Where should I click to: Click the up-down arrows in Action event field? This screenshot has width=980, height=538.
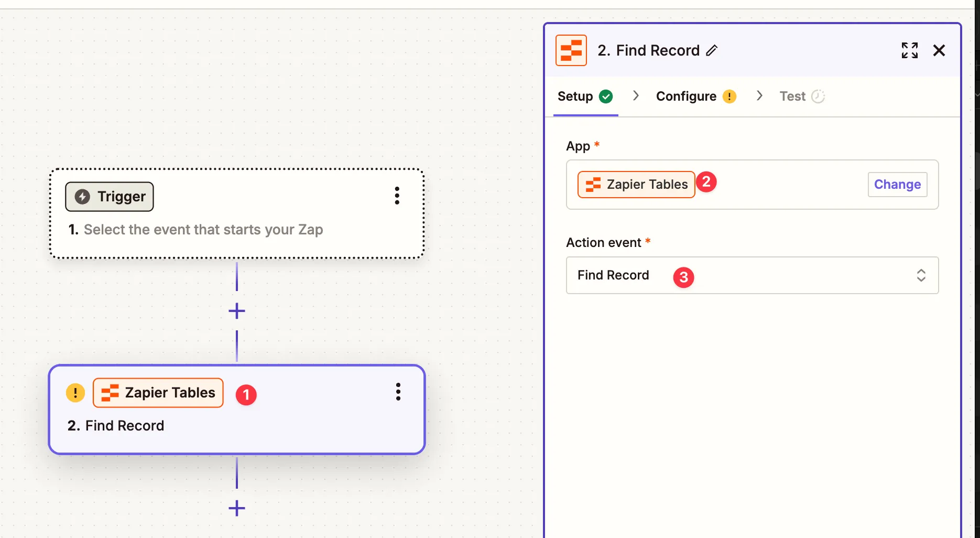(921, 275)
